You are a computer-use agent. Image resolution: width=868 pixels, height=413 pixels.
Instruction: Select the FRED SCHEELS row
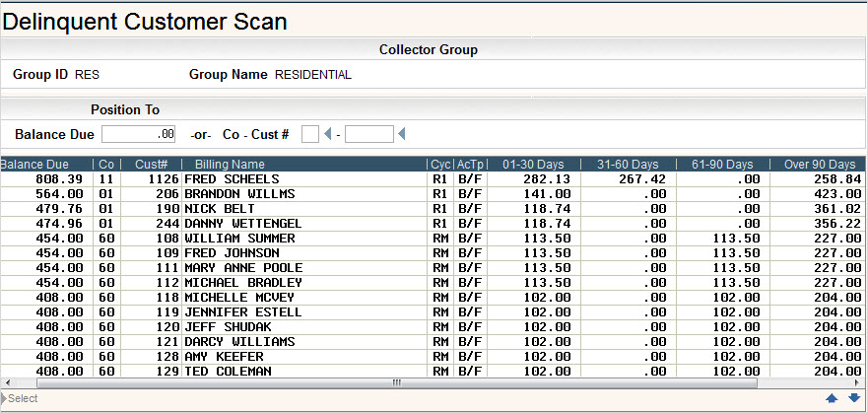432,178
